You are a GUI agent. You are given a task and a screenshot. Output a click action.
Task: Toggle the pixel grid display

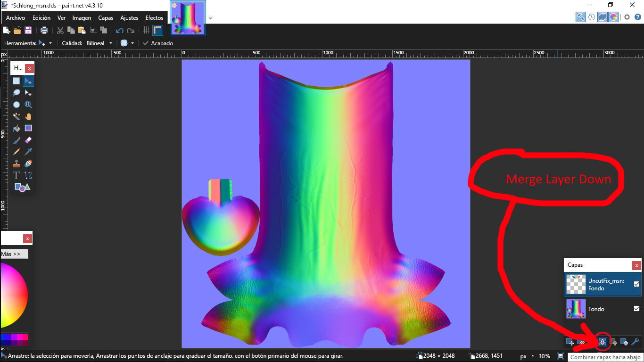[146, 30]
